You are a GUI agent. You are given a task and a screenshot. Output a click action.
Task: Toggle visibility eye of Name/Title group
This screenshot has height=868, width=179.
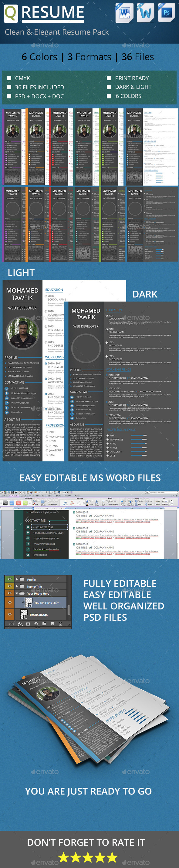click(10, 586)
